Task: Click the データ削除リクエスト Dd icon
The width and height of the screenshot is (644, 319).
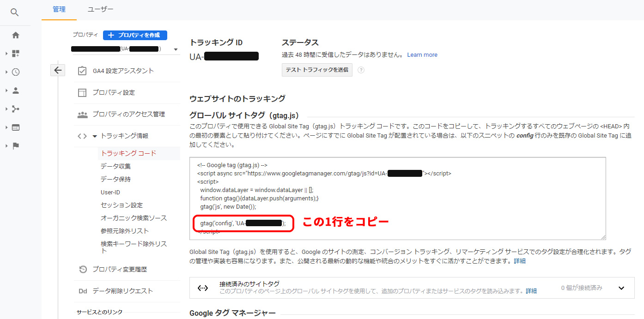Action: pyautogui.click(x=83, y=291)
